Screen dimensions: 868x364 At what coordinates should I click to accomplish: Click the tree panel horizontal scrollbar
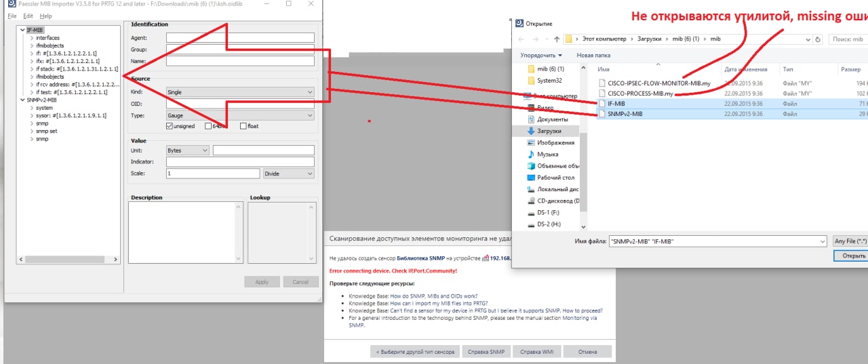[68, 259]
